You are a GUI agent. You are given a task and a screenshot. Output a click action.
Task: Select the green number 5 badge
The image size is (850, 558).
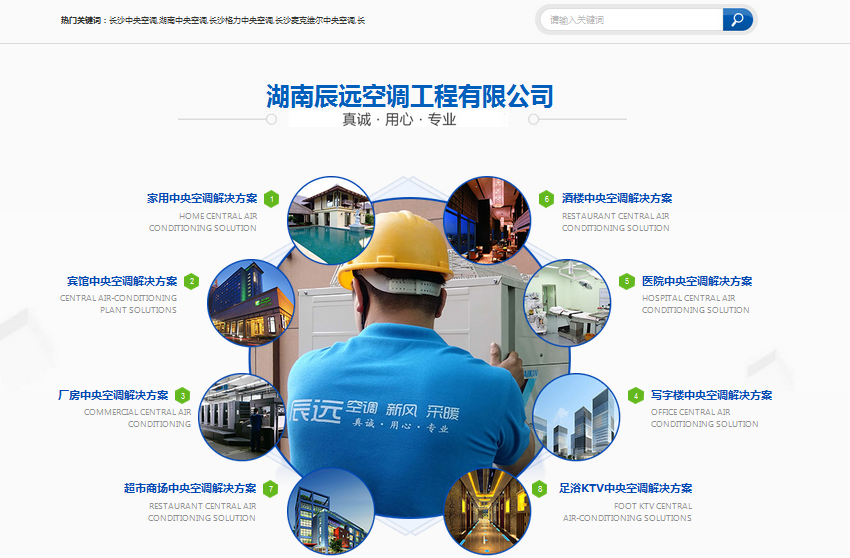click(626, 282)
